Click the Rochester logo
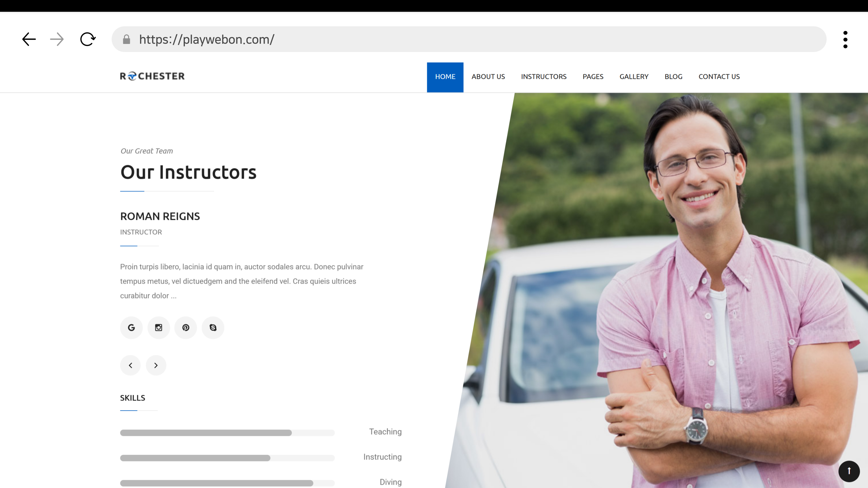Screen dimensions: 868x488 point(152,76)
